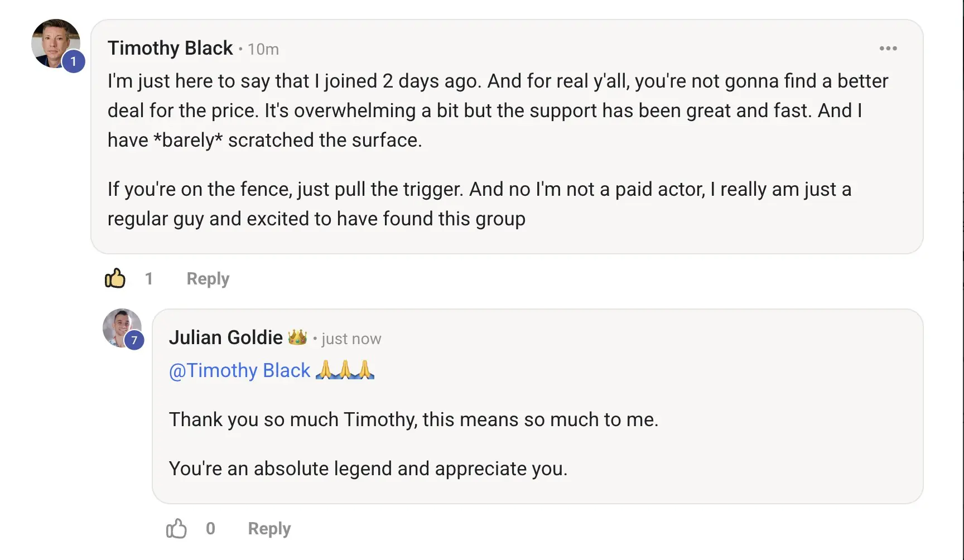Reply to Timothy Black's comment
This screenshot has width=964, height=560.
[x=208, y=278]
